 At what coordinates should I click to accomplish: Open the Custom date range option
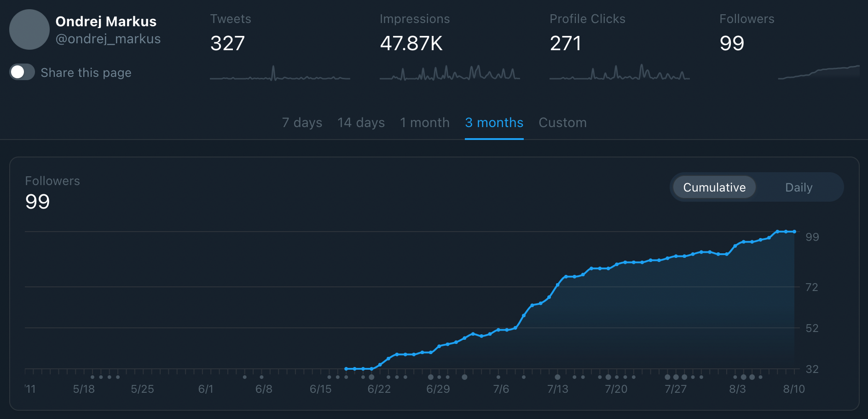pyautogui.click(x=562, y=122)
